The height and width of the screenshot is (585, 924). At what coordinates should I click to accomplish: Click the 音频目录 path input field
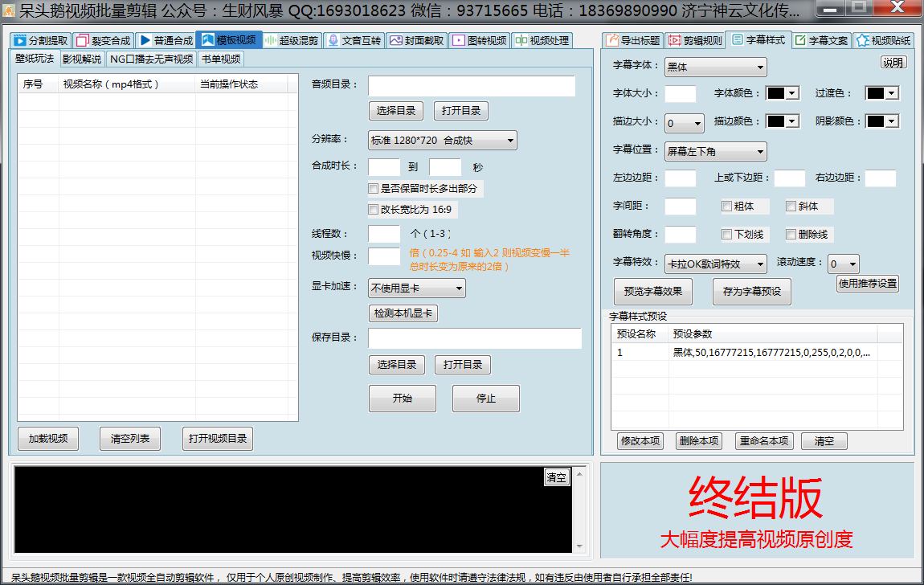point(472,86)
